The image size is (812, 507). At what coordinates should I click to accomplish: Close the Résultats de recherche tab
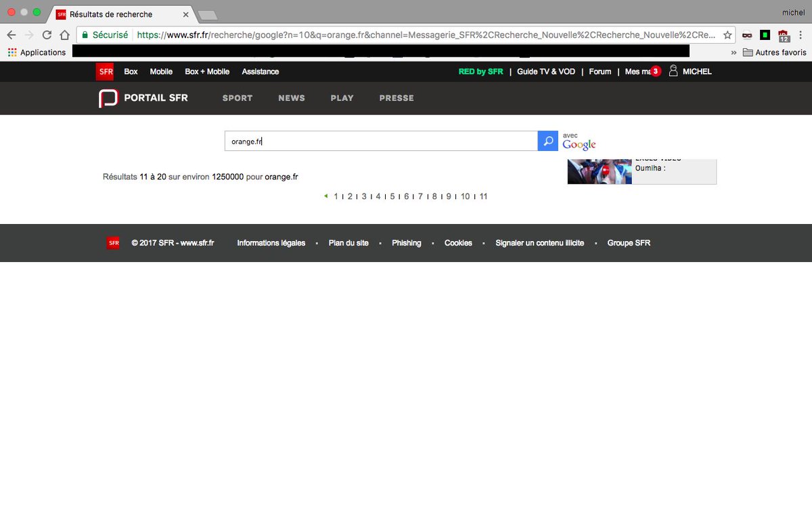pos(185,14)
